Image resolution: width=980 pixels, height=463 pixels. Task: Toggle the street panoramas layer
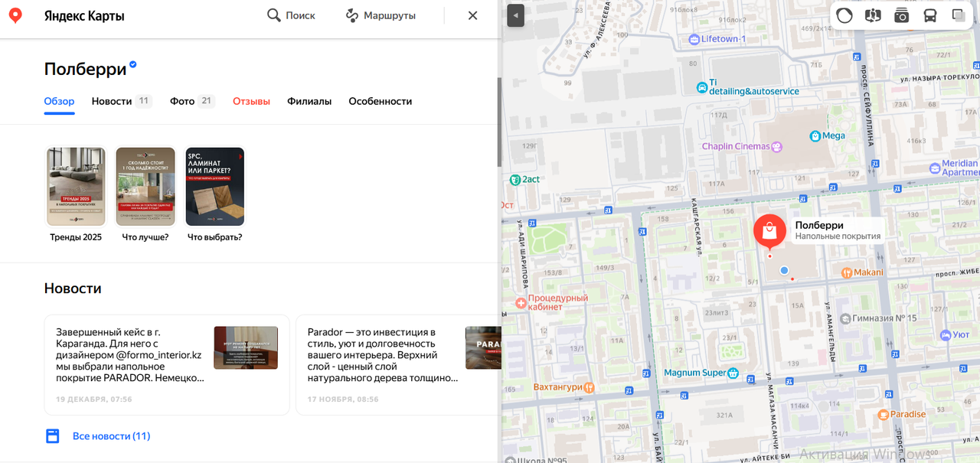[873, 15]
